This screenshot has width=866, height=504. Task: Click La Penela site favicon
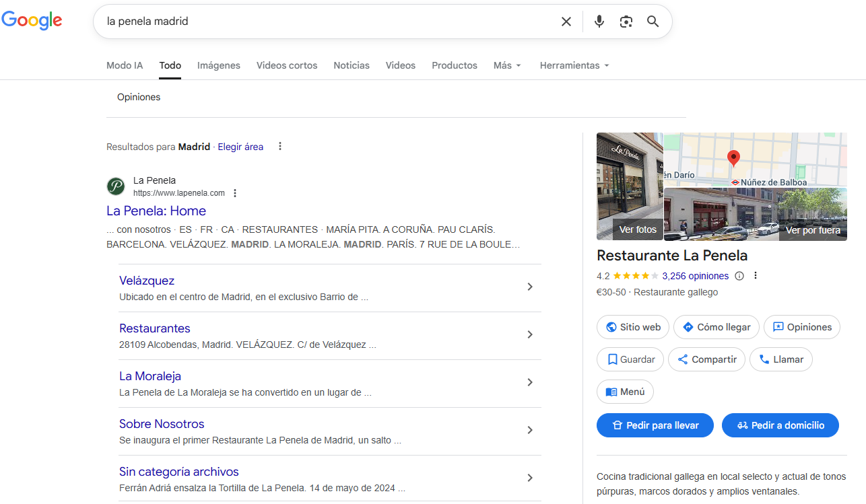[116, 186]
